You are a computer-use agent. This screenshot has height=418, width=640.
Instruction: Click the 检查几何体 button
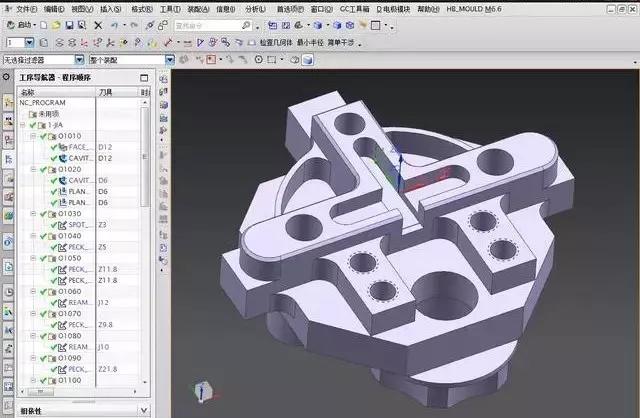[x=276, y=42]
